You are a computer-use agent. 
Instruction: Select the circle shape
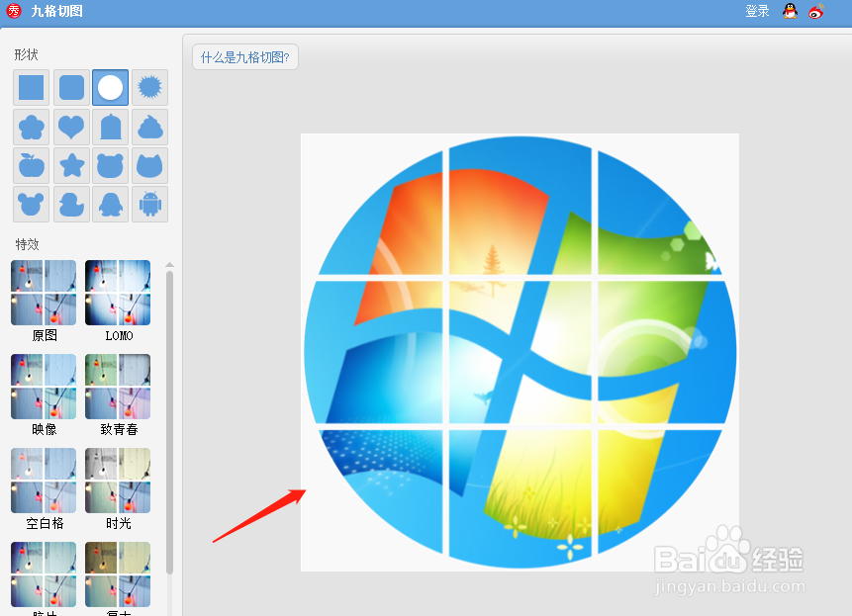(x=110, y=87)
